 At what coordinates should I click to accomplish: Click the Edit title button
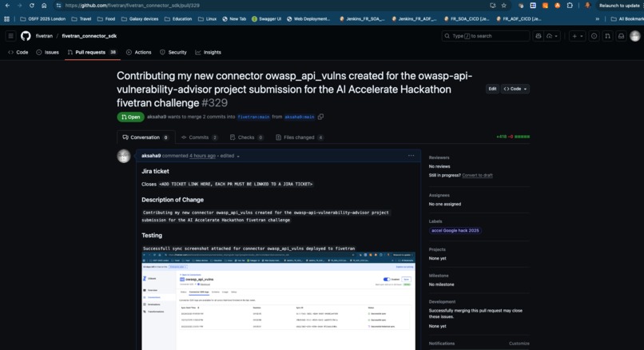pos(492,89)
